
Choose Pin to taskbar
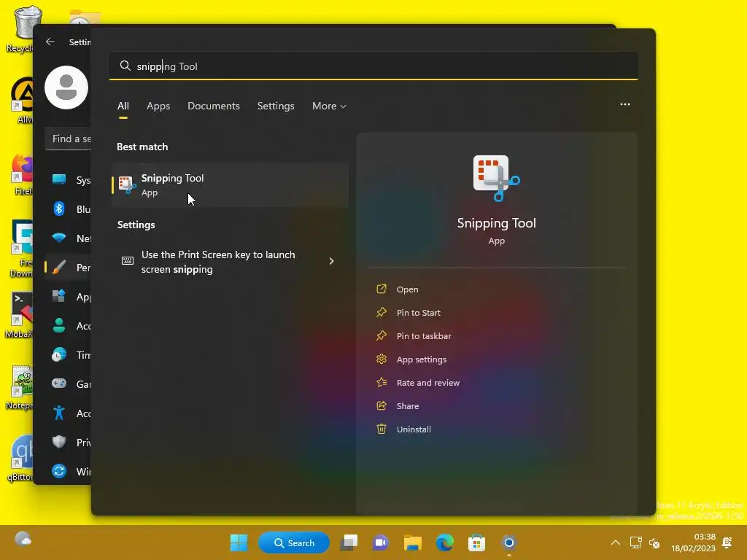(x=424, y=336)
